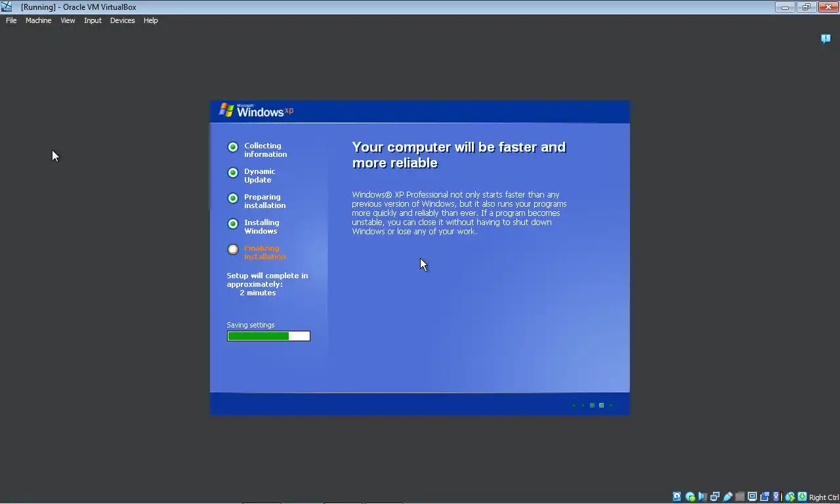Open the Help menu
The height and width of the screenshot is (504, 840).
[x=150, y=20]
